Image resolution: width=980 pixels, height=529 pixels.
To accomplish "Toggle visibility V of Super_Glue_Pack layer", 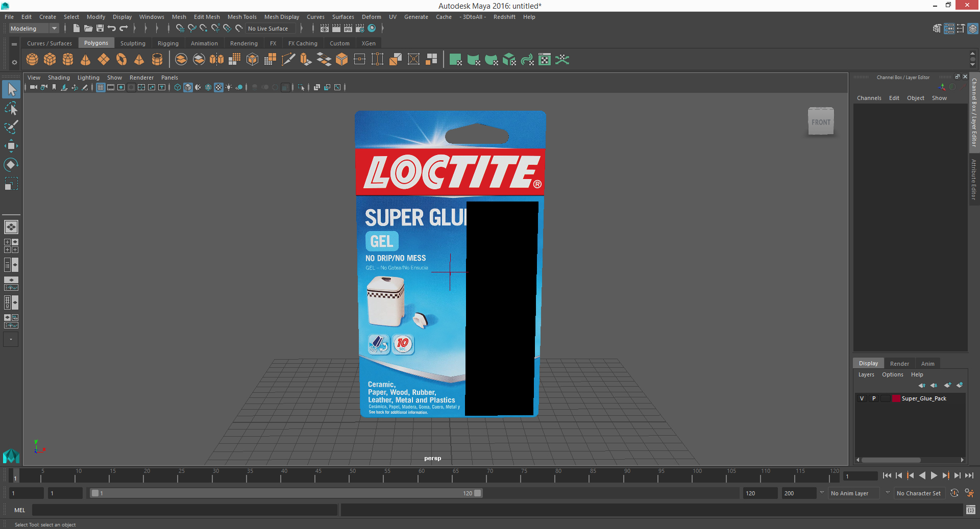I will (862, 398).
